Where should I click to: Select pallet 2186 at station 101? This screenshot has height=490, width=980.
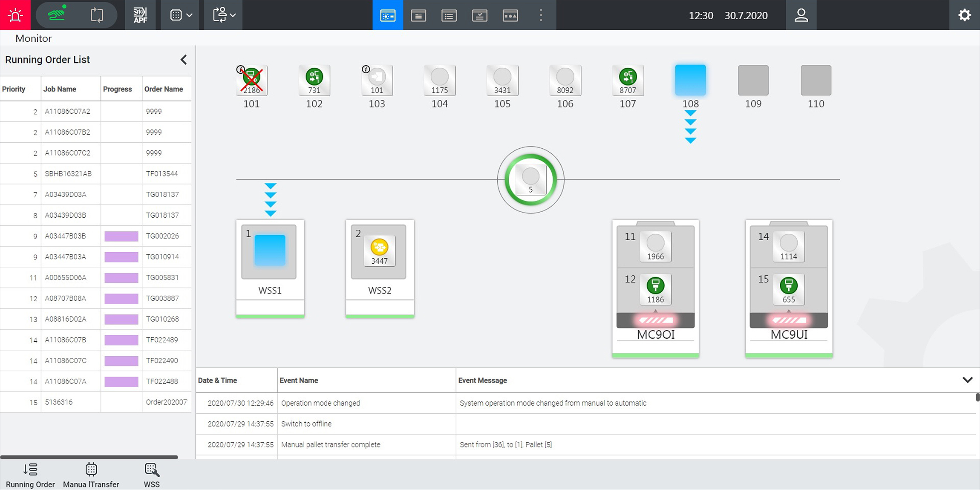click(x=251, y=80)
